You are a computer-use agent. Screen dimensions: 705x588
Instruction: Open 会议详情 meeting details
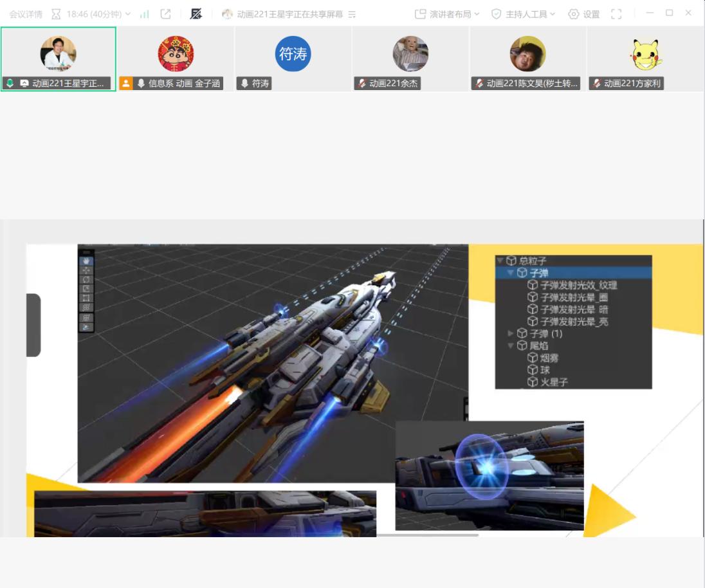(26, 14)
